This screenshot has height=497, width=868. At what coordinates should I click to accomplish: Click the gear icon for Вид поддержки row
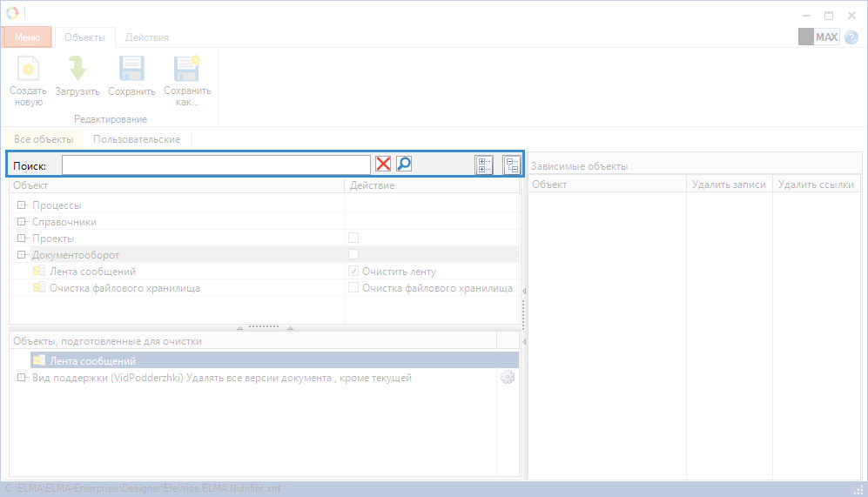point(508,378)
